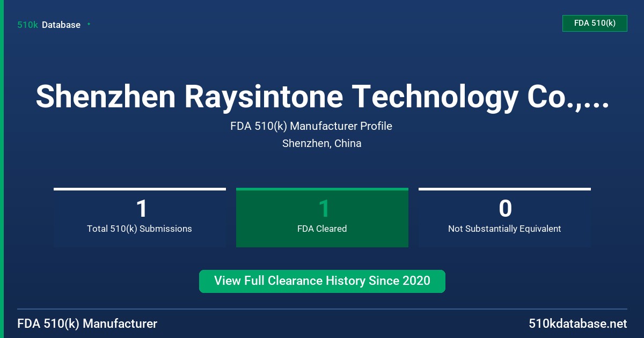The height and width of the screenshot is (338, 644).
Task: Click View Full Clearance History Since 2020
Action: point(322,281)
